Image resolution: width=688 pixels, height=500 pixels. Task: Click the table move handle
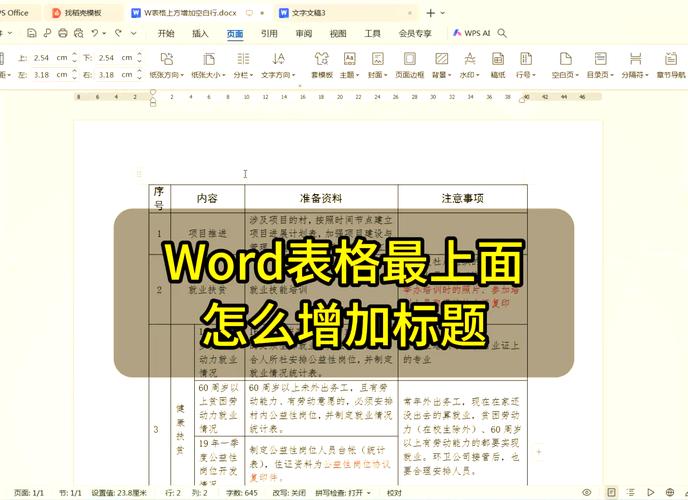pyautogui.click(x=139, y=173)
